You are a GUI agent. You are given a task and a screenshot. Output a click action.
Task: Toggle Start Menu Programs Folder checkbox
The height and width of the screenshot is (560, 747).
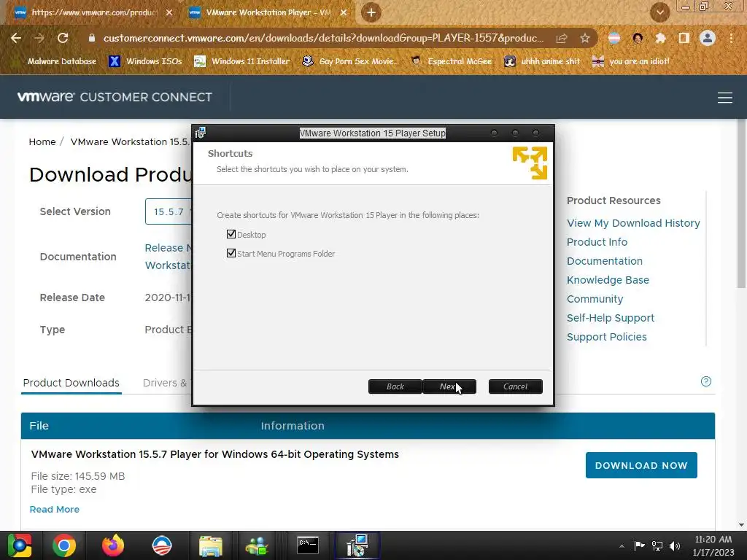pyautogui.click(x=231, y=253)
